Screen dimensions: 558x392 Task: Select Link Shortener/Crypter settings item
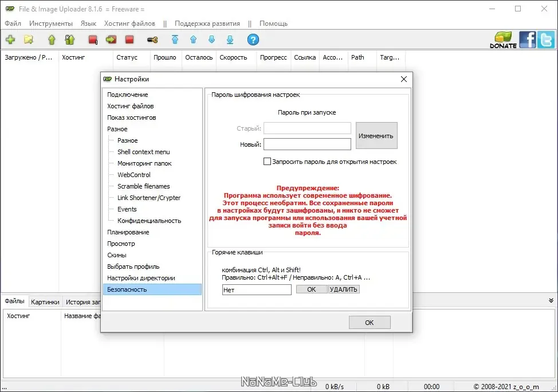[149, 198]
